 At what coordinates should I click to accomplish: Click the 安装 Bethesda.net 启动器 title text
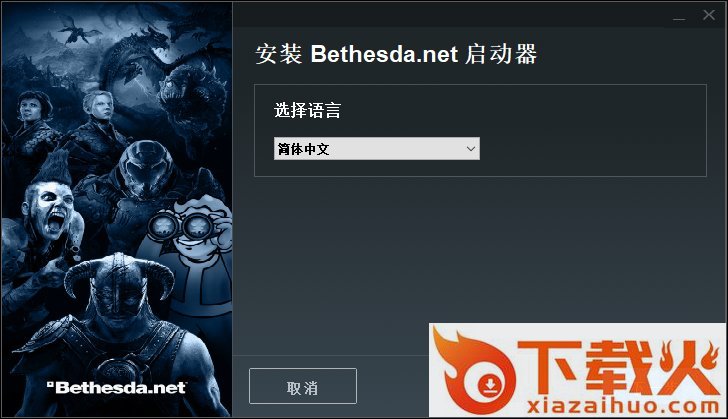[x=396, y=54]
